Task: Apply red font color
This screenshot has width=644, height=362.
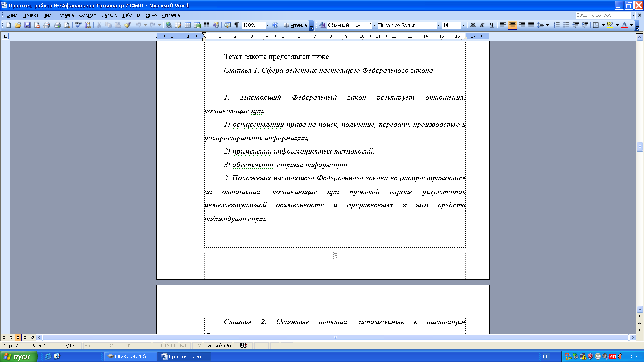Action: [624, 25]
